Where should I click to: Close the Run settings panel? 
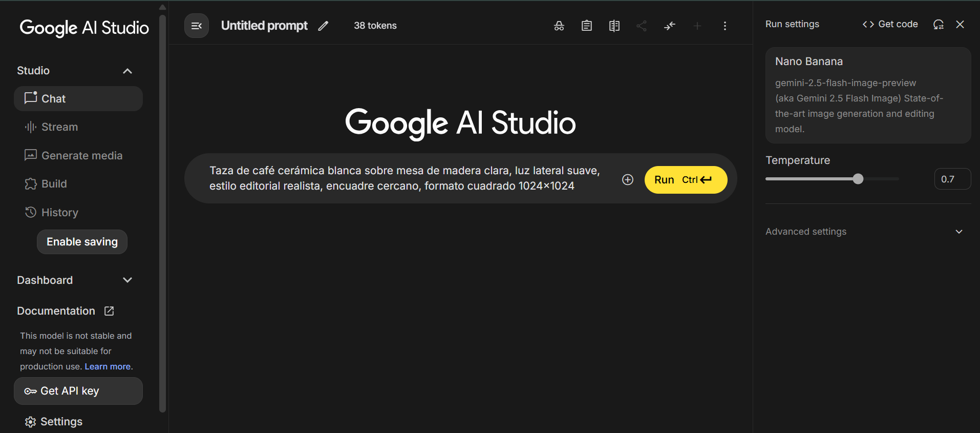[960, 25]
